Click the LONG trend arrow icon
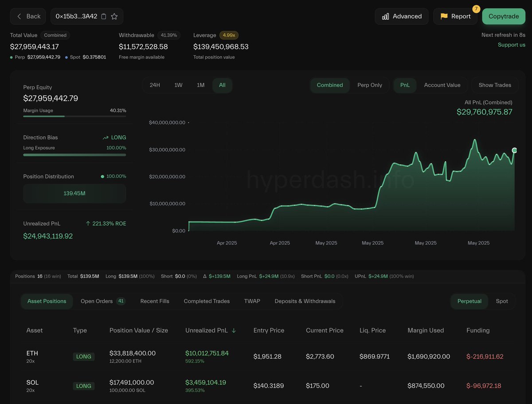 (x=106, y=138)
